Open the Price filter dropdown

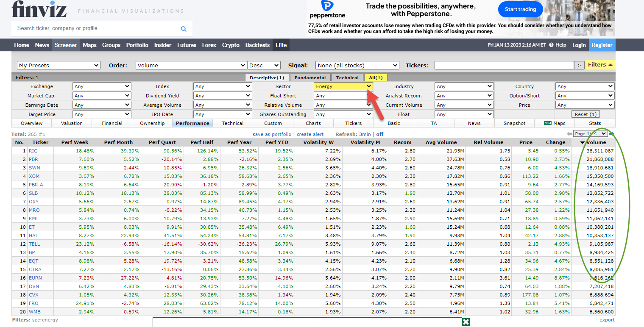click(585, 105)
